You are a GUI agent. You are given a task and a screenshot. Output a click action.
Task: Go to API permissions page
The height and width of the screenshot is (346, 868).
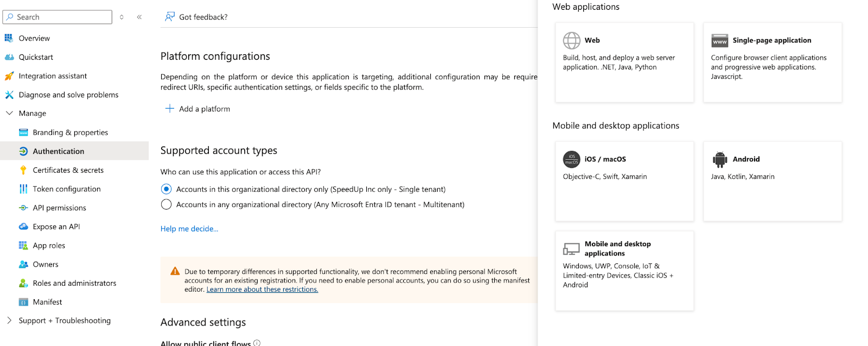click(x=59, y=207)
